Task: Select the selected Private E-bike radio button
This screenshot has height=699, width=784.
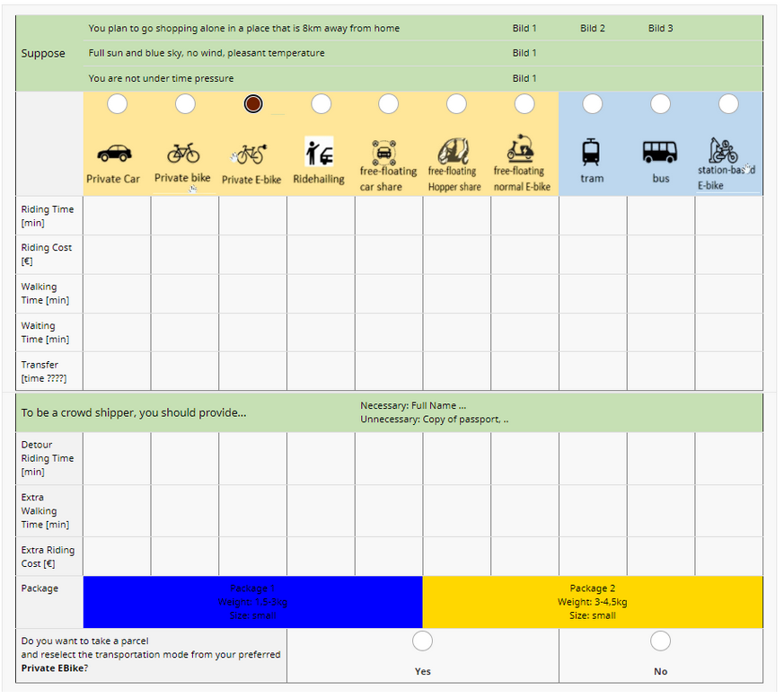Action: 253,104
